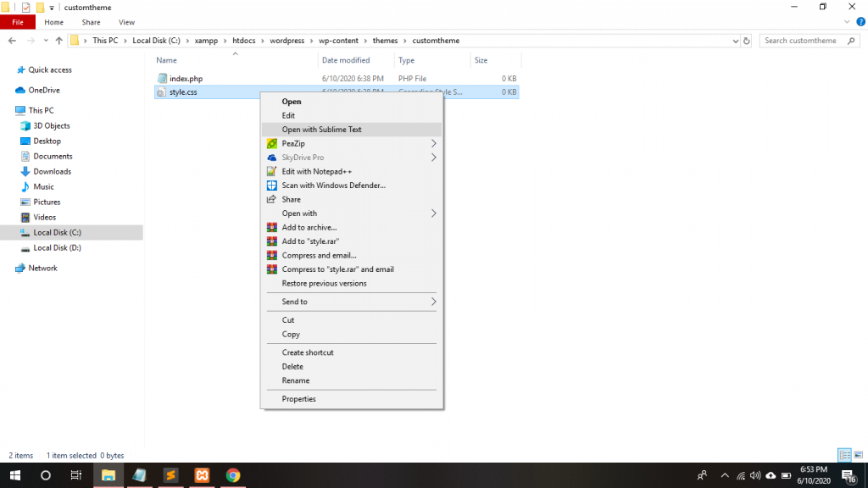Sort files by Date modified column
This screenshot has width=868, height=488.
(346, 60)
